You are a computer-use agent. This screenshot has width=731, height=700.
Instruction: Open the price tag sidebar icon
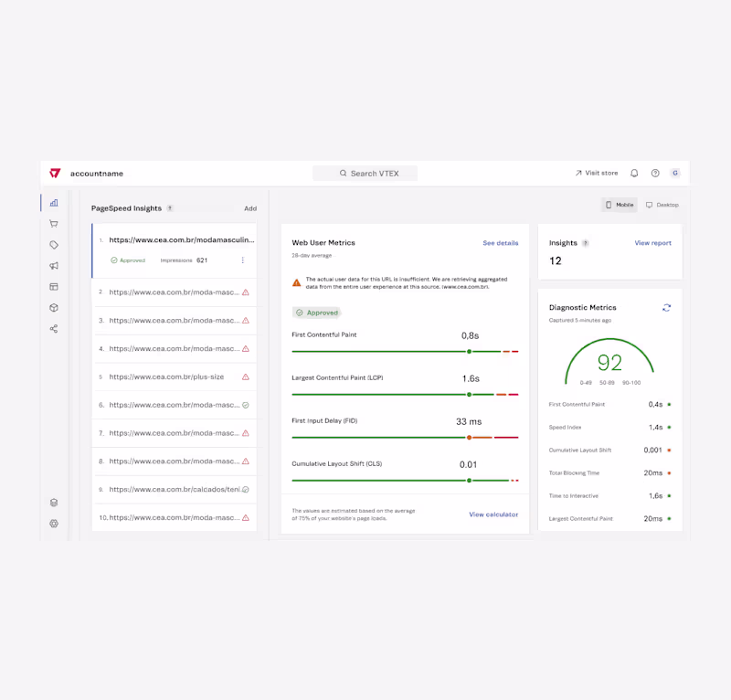point(54,245)
